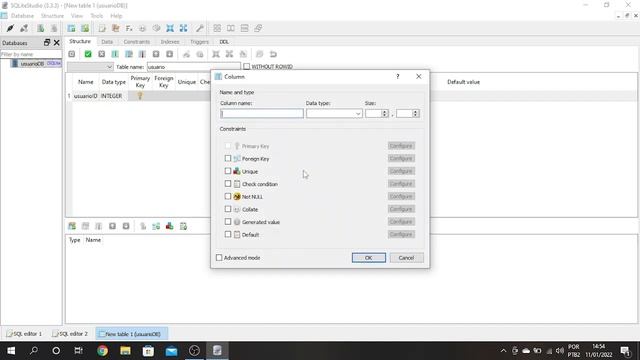Click Move column down icon in structure toolbar
640x360 pixels.
(x=169, y=54)
